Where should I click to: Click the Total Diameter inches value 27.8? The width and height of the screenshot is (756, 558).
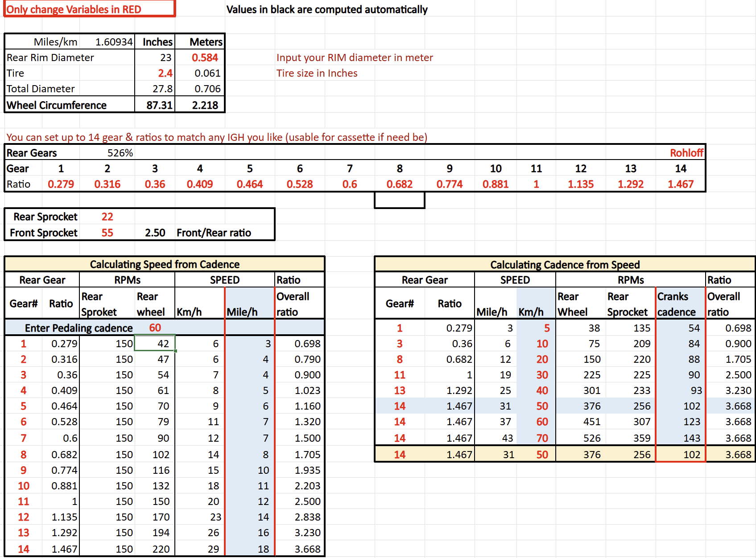click(162, 89)
